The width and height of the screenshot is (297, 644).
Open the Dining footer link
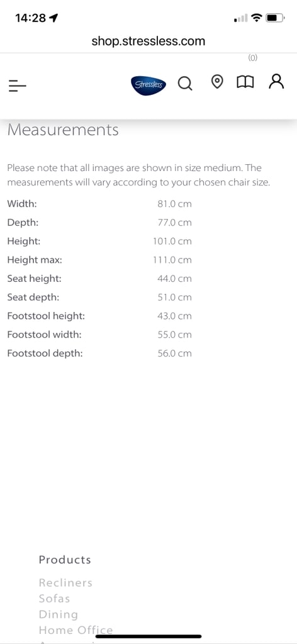[x=59, y=614]
